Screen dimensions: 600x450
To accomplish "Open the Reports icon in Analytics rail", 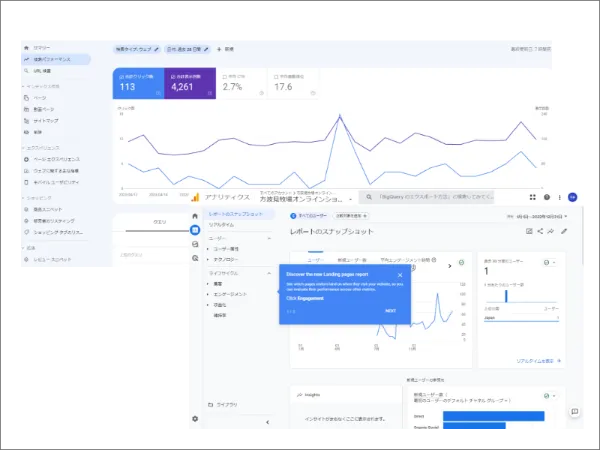I will tap(195, 230).
